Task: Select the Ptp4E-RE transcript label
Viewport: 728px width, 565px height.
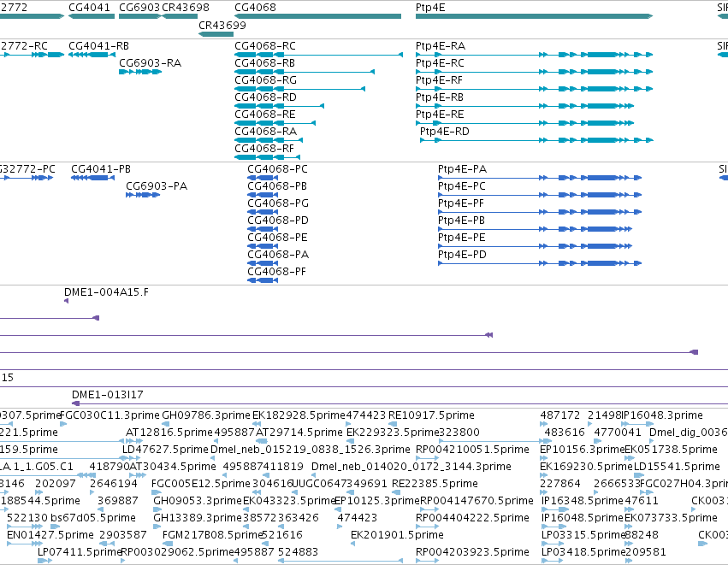Action: click(440, 115)
